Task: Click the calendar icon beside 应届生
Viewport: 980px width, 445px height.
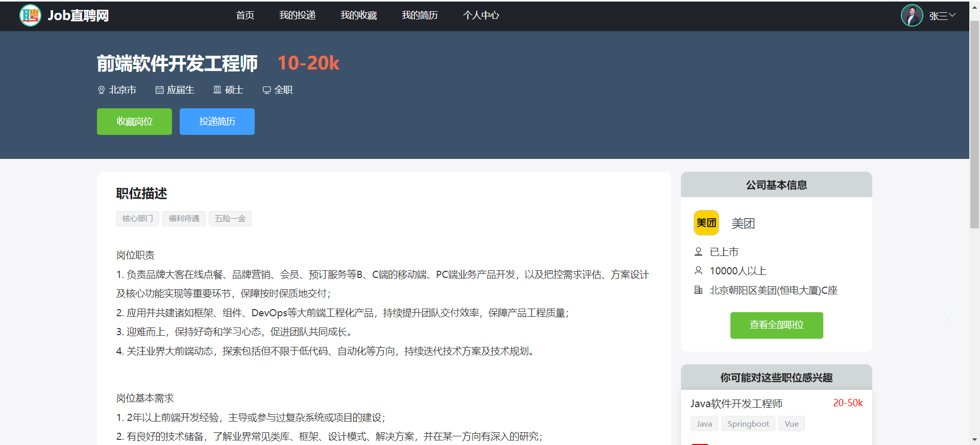Action: tap(159, 90)
